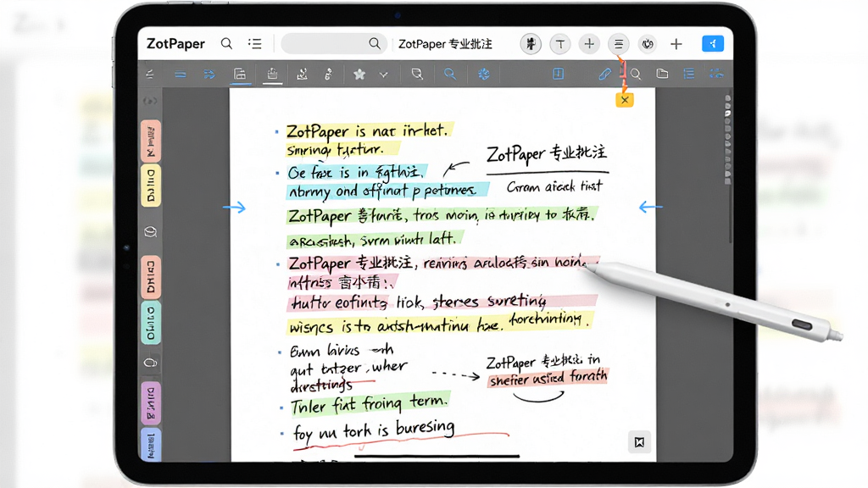868x488 pixels.
Task: Tap the blue snowflake-shaped toolbar icon
Action: point(484,75)
